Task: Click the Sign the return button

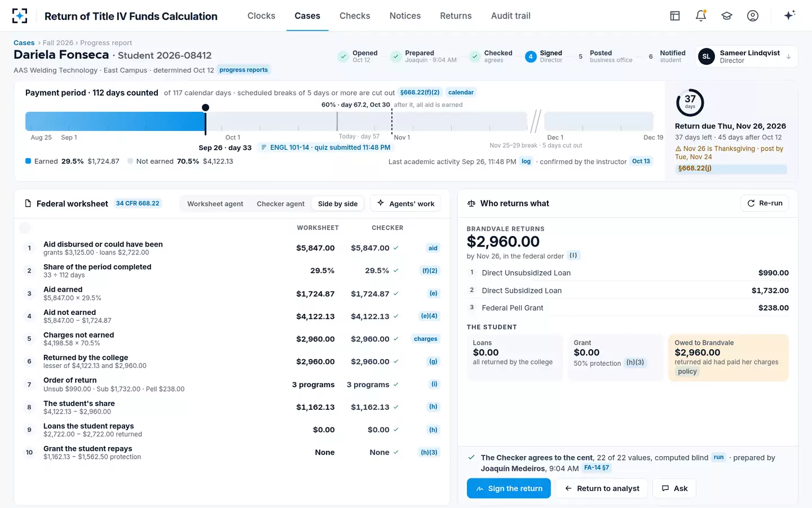Action: (x=510, y=488)
